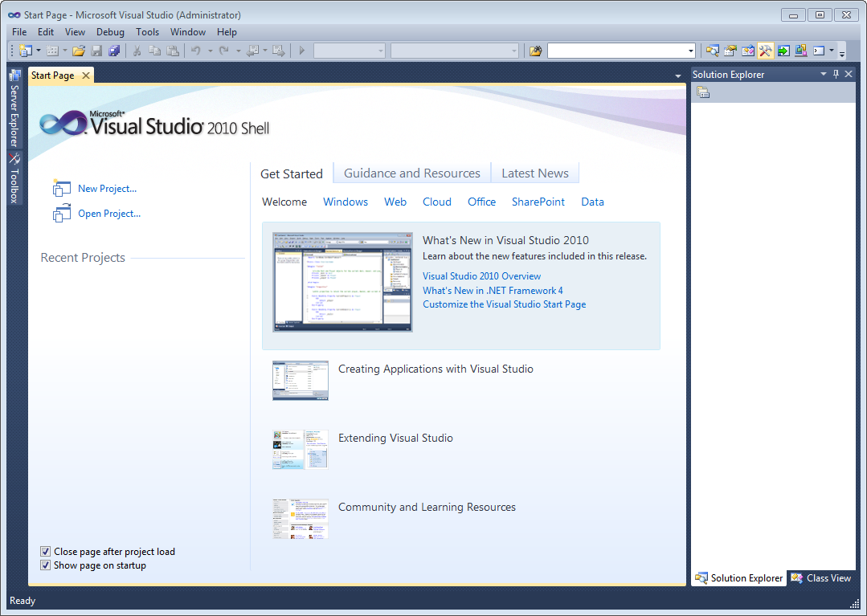Click the Paste toolbar icon
This screenshot has width=867, height=616.
171,50
